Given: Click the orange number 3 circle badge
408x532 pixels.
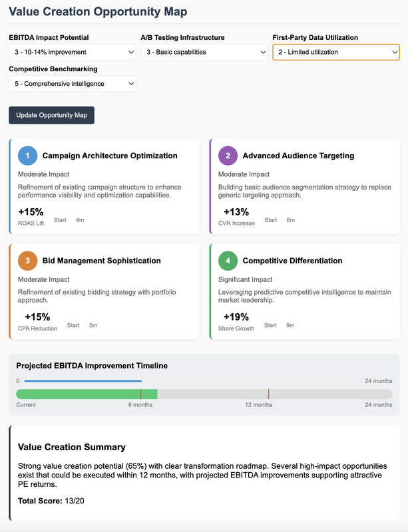Looking at the screenshot, I should (x=28, y=261).
